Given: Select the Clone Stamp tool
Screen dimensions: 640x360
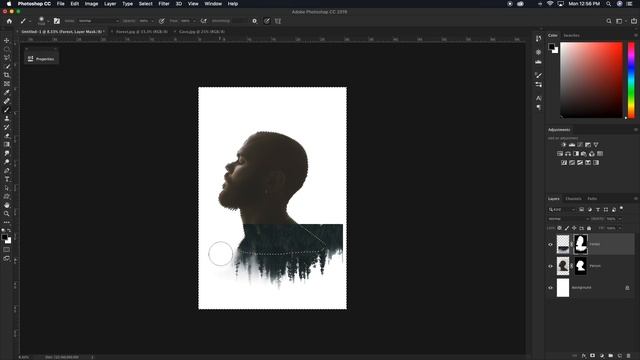Looking at the screenshot, I should click(x=7, y=118).
